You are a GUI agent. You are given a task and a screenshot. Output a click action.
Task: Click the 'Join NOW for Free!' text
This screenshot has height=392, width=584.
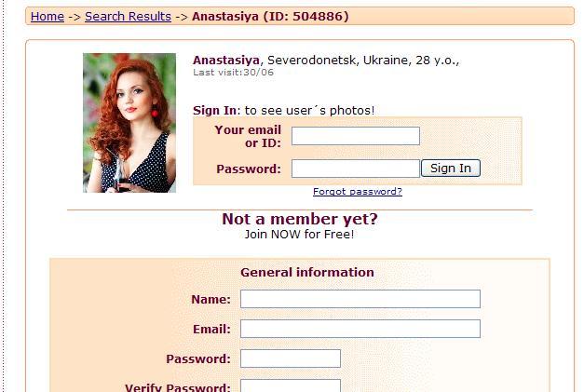point(299,234)
